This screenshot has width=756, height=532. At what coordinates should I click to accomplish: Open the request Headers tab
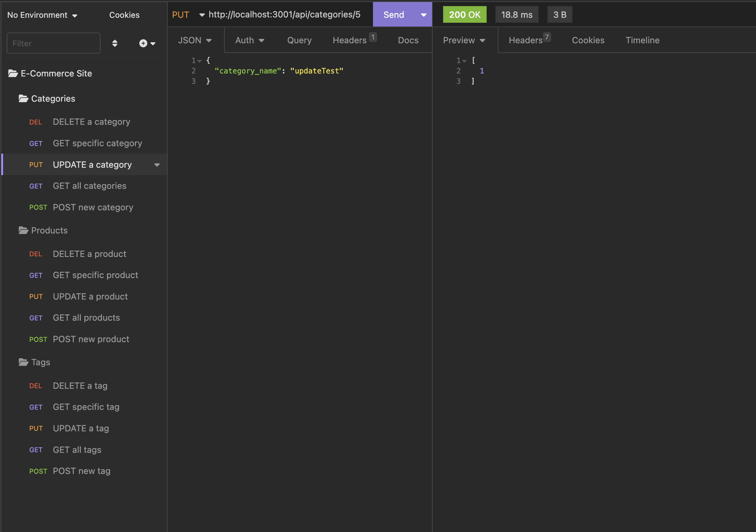[x=350, y=40]
